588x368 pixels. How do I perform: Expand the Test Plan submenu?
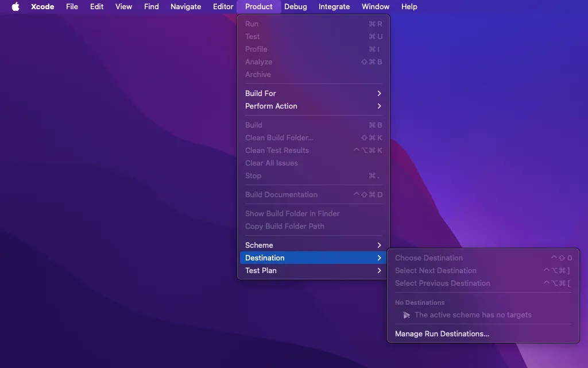click(x=313, y=270)
